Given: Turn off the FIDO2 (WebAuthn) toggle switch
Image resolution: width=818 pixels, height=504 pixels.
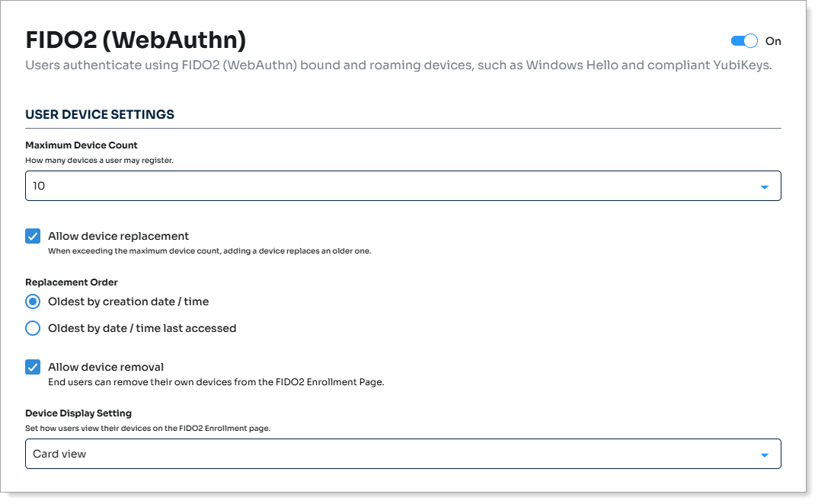Looking at the screenshot, I should click(743, 41).
